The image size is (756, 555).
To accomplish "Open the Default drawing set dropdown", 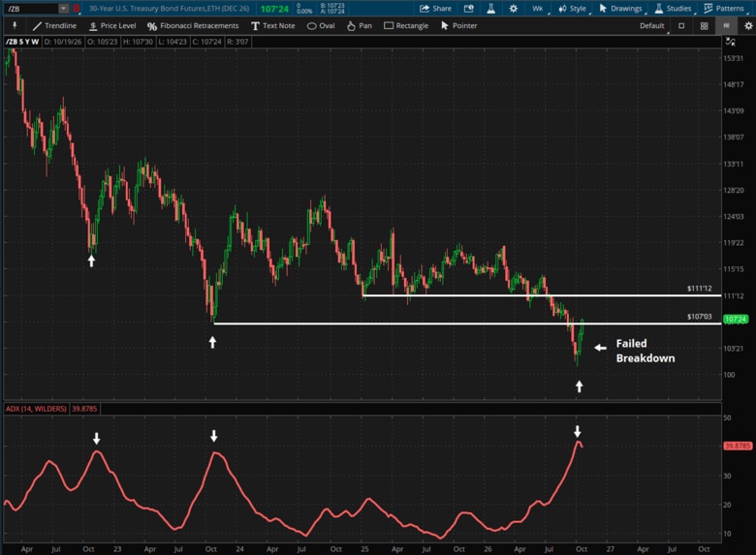I will [x=654, y=25].
